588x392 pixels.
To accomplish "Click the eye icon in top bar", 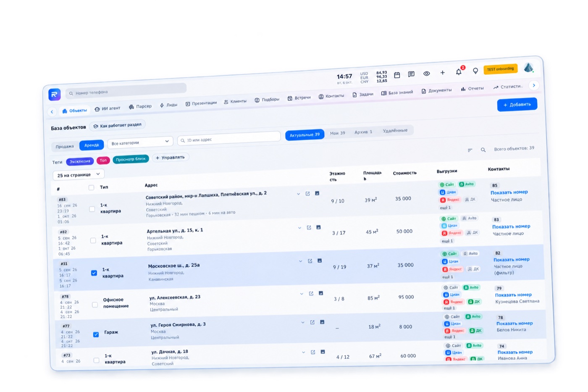I will pyautogui.click(x=426, y=74).
